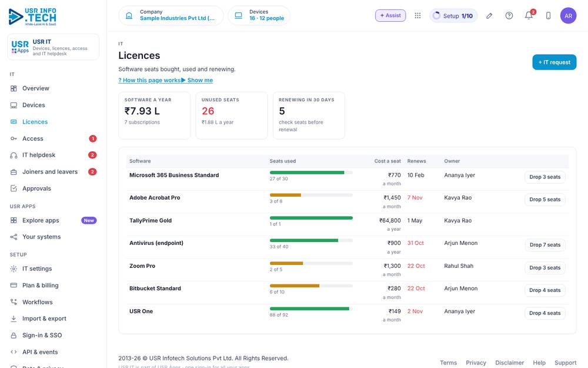The image size is (588, 368).
Task: Open Your systems in the sidebar
Action: point(54,237)
